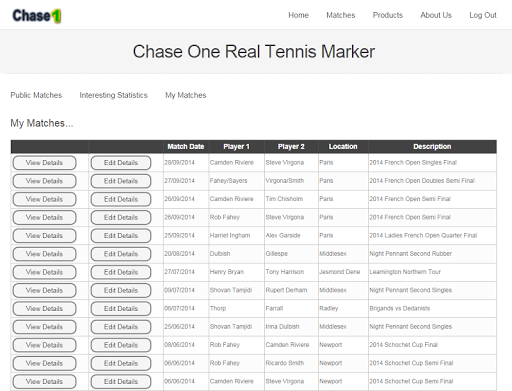The image size is (512, 391).
Task: Edit details of Brigands vs Dedanists match
Action: (121, 309)
